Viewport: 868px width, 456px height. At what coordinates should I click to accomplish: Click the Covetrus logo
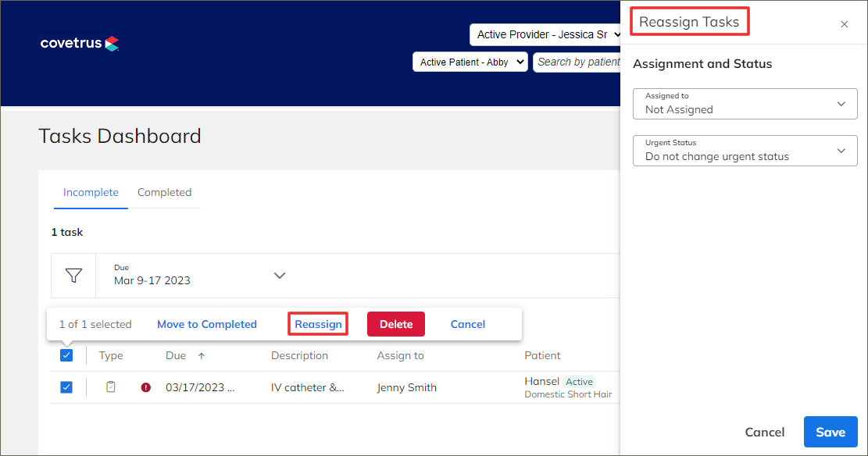click(79, 43)
